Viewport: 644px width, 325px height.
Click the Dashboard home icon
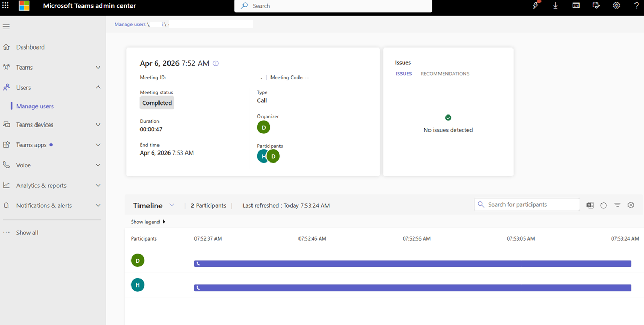pos(6,47)
